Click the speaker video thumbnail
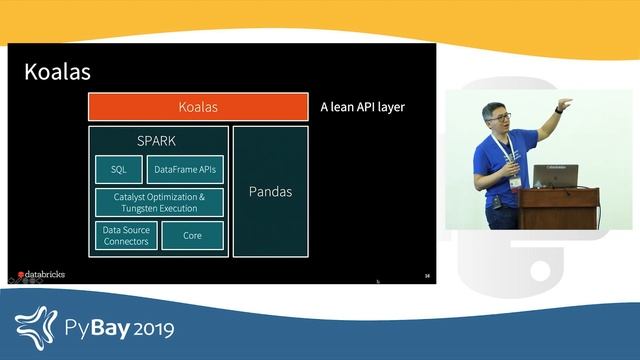This screenshot has width=640, height=360. [x=539, y=160]
